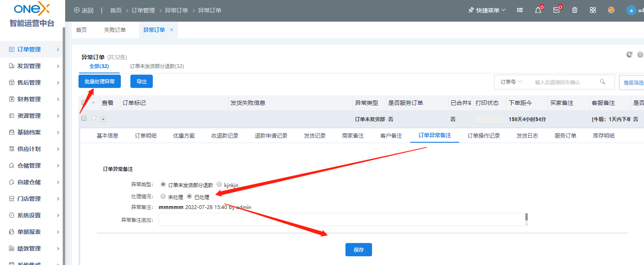Select the kjnkjn radio option
Screen dimensions: 644x265
tap(219, 184)
